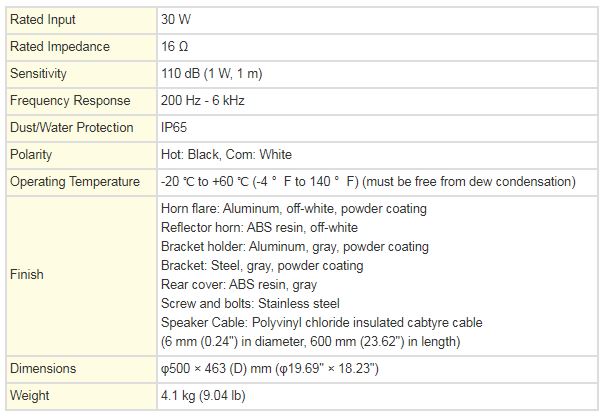606x418 pixels.
Task: Select the IP65 rating value
Action: [x=174, y=127]
